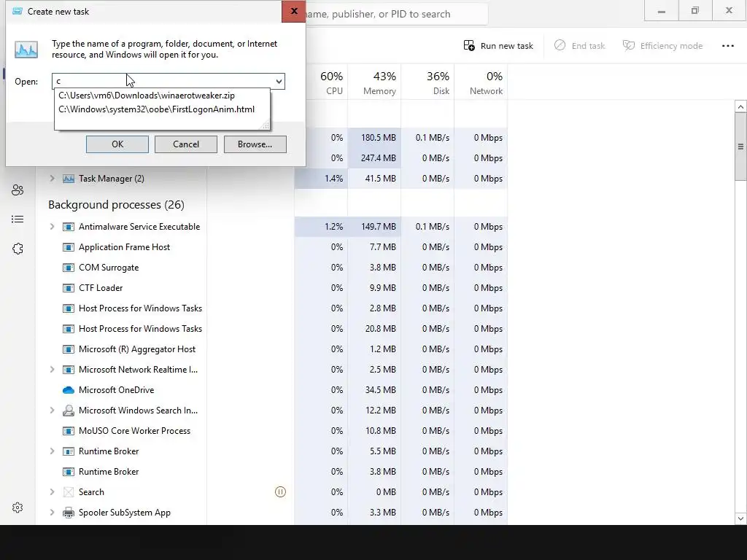The width and height of the screenshot is (747, 560).
Task: Expand Spooler SubSystem App row
Action: point(52,513)
